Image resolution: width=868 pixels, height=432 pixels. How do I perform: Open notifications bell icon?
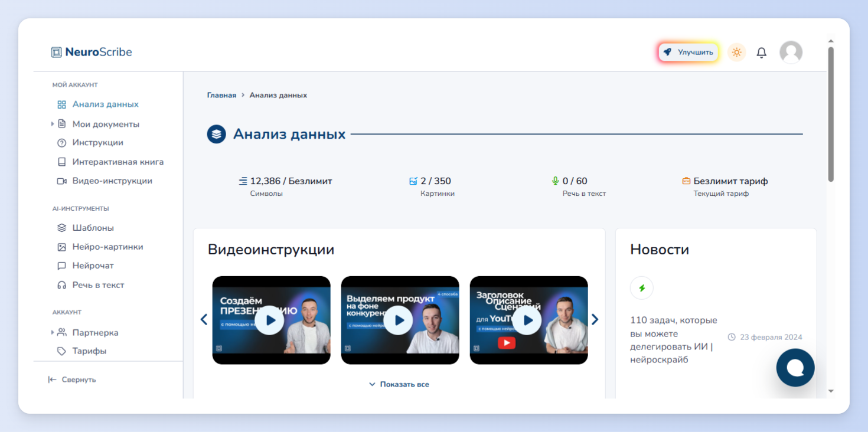[x=762, y=53]
